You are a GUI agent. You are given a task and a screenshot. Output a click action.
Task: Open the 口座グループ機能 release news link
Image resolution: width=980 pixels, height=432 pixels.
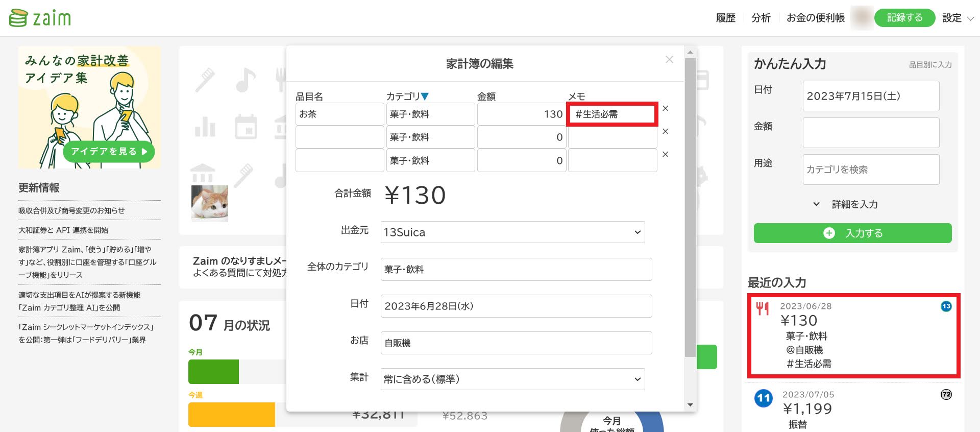tap(88, 262)
